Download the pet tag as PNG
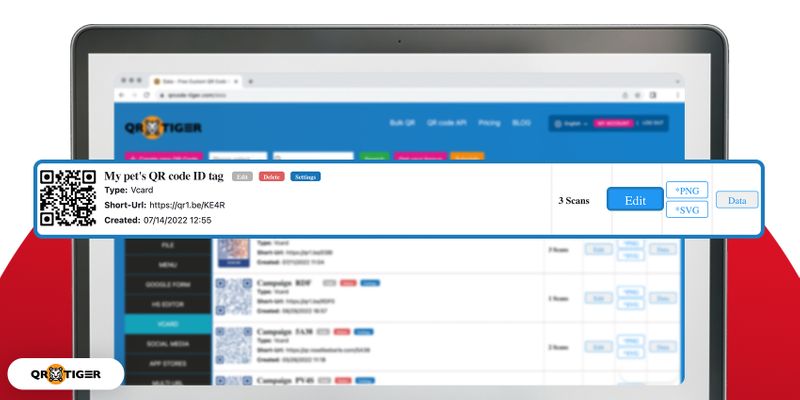The width and height of the screenshot is (800, 400). point(687,189)
